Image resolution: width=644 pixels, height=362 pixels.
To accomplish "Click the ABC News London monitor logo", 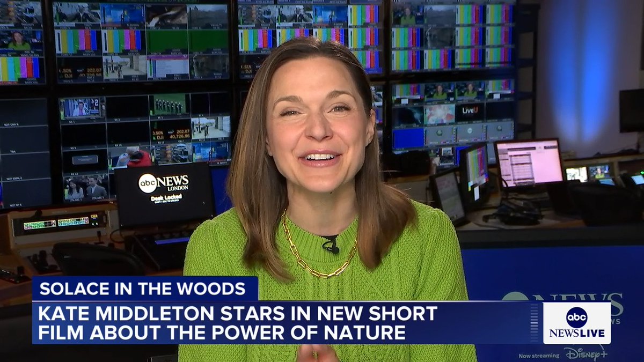I will click(164, 184).
